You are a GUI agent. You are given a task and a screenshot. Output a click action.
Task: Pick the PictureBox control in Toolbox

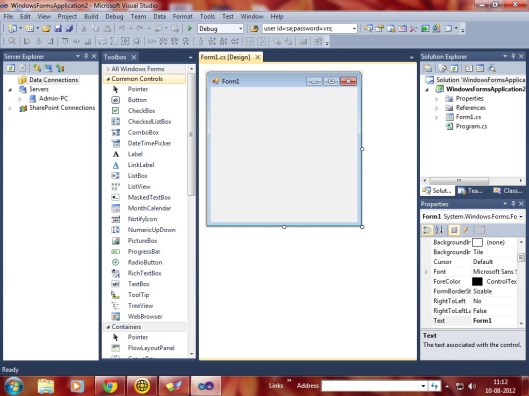[x=142, y=241]
